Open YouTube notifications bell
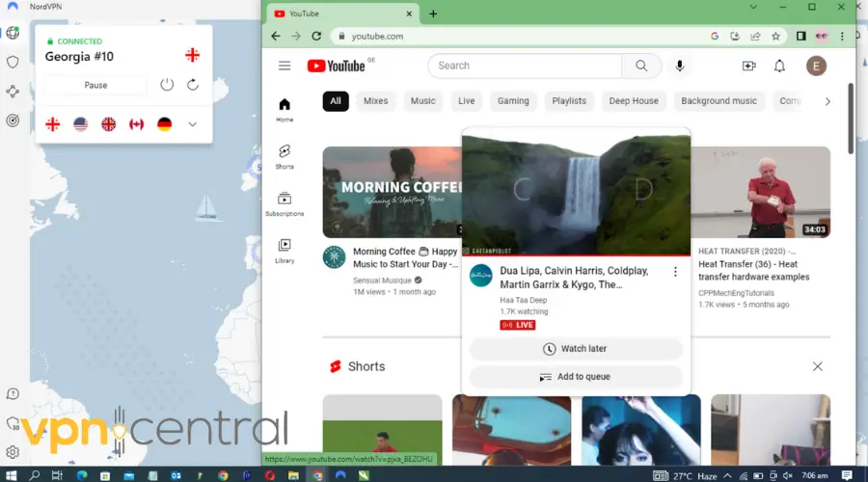The height and width of the screenshot is (482, 868). 779,66
